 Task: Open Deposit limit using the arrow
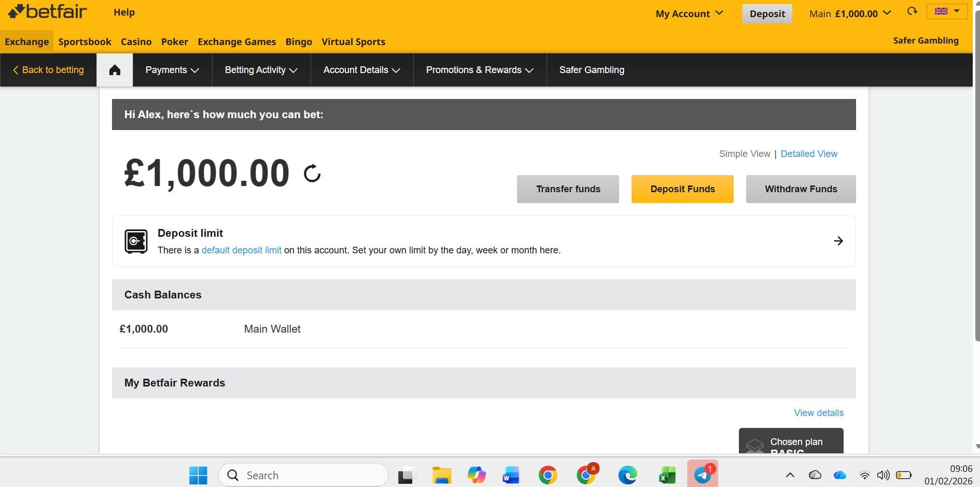click(x=838, y=241)
